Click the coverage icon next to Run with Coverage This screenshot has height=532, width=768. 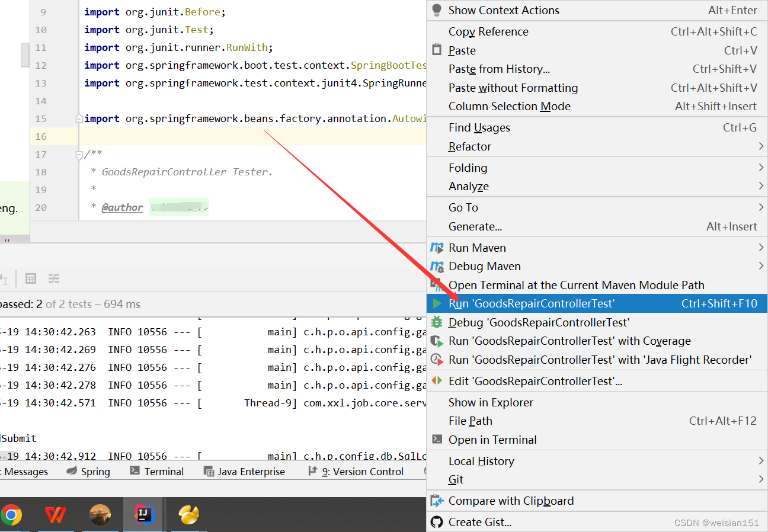[437, 341]
